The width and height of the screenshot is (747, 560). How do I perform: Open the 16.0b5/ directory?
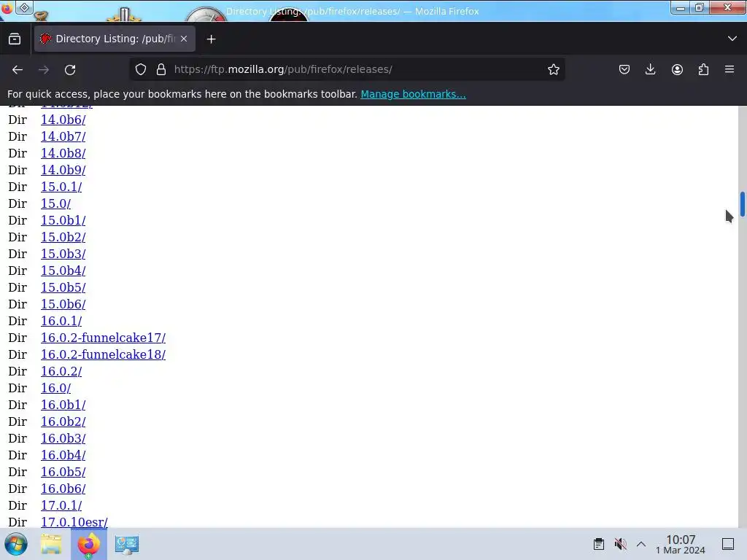pyautogui.click(x=63, y=472)
